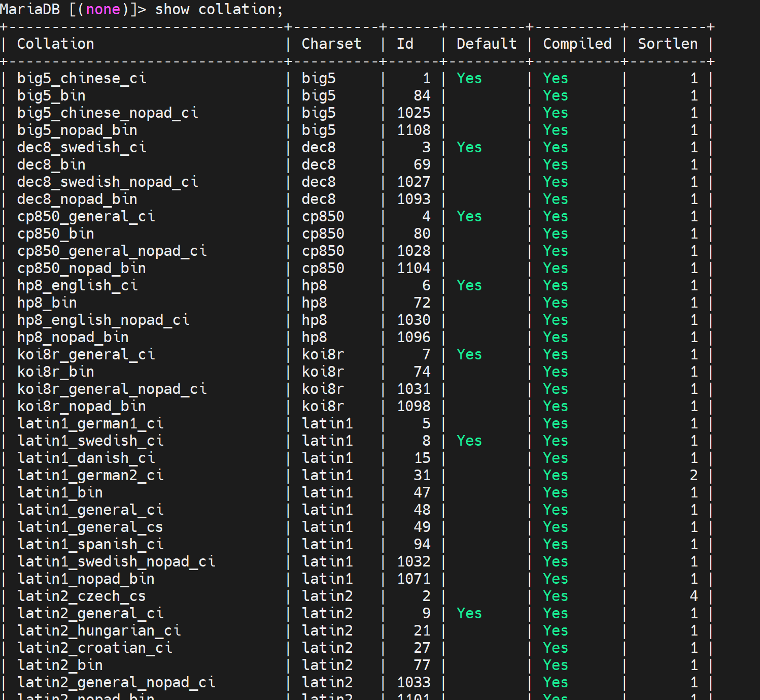Select the koi8r_nopad_bin collation text
This screenshot has height=700, width=760.
click(x=82, y=407)
